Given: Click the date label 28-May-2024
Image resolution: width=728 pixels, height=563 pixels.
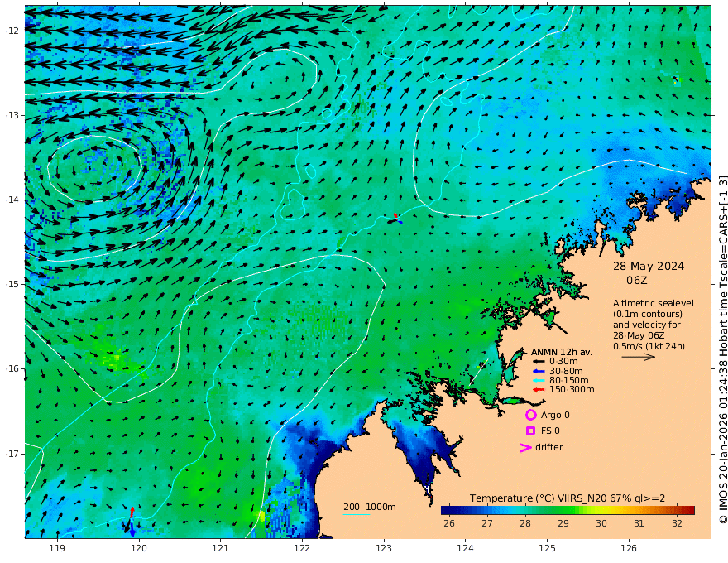Looking at the screenshot, I should [x=648, y=267].
